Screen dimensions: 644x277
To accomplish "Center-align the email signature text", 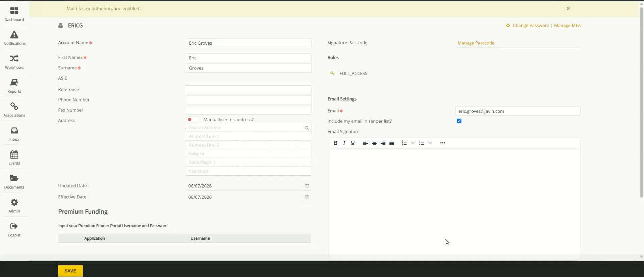I will point(374,143).
